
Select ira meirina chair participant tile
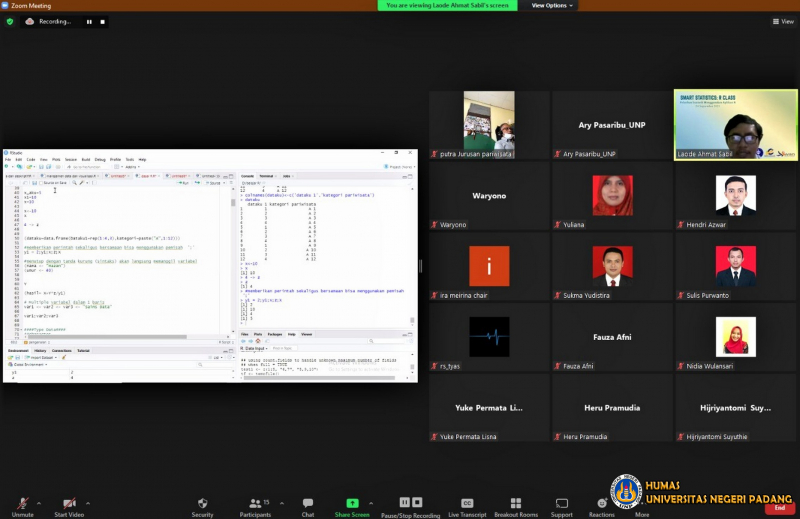tap(489, 266)
